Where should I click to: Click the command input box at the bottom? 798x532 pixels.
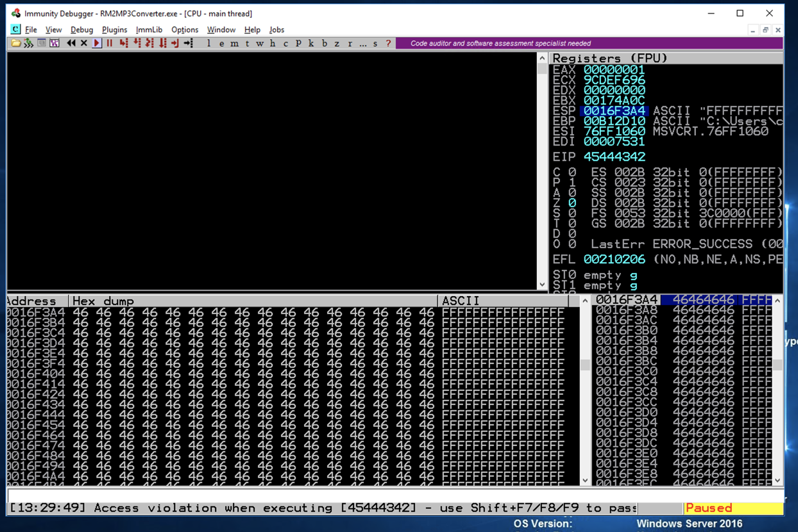[395, 495]
